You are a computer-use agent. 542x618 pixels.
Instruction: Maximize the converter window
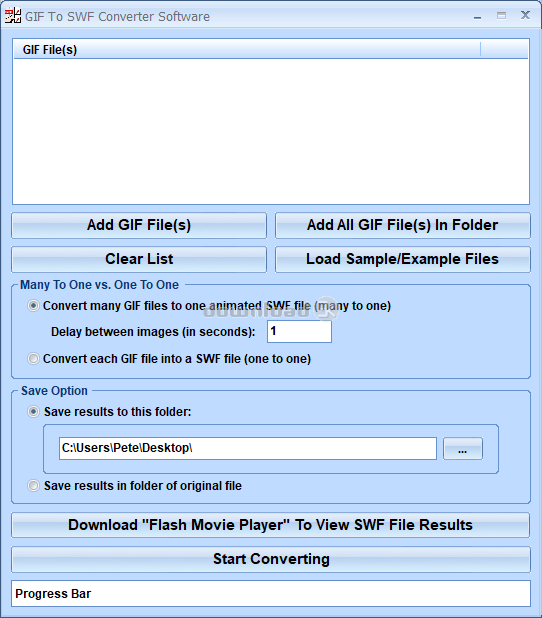tap(501, 16)
